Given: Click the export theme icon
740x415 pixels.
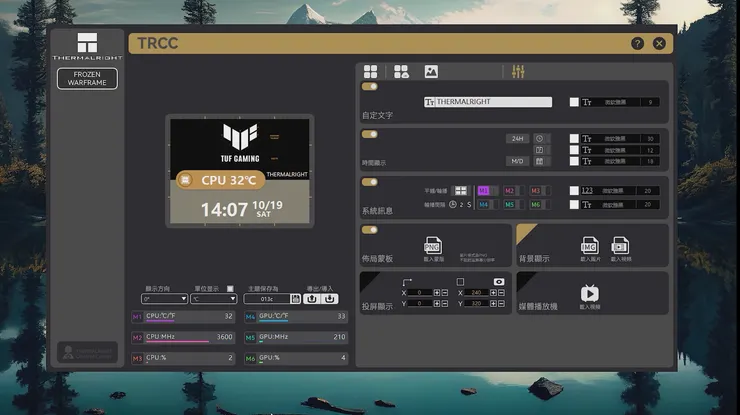Looking at the screenshot, I should click(x=311, y=299).
